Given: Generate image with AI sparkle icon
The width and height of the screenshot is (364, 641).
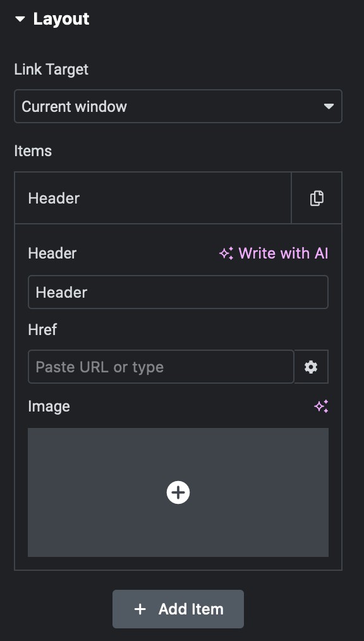Looking at the screenshot, I should (x=321, y=406).
